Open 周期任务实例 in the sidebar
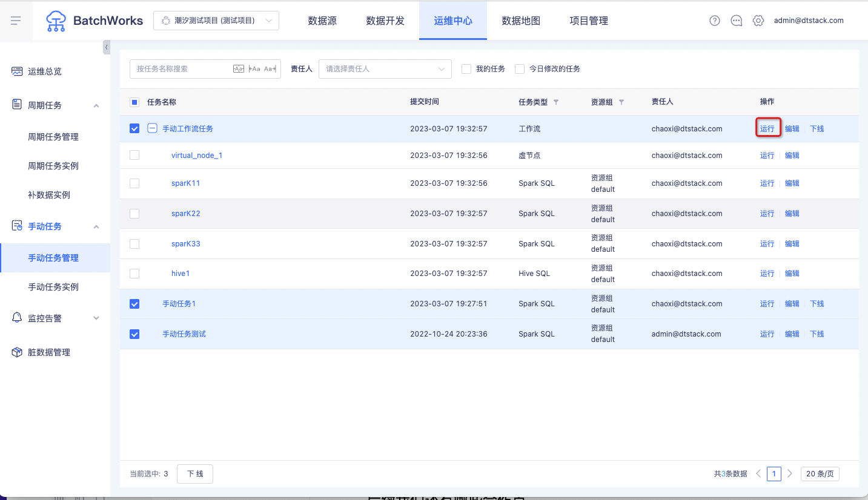Viewport: 868px width, 500px height. [53, 166]
